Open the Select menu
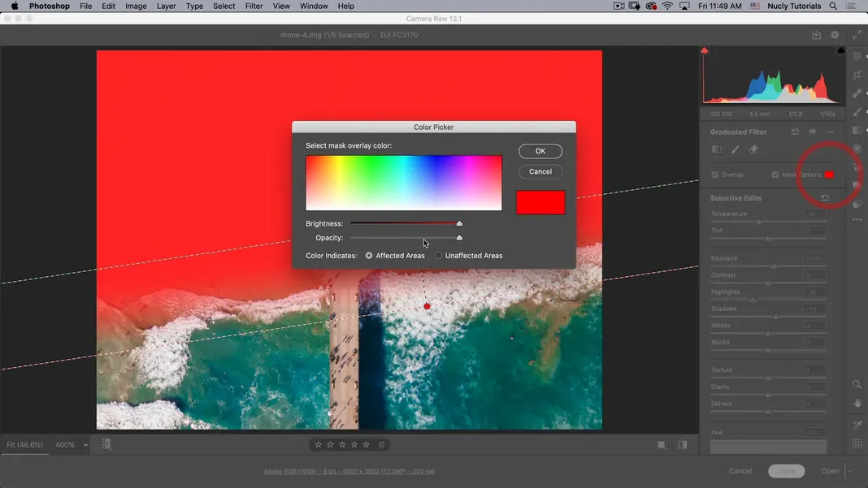This screenshot has height=488, width=868. pyautogui.click(x=224, y=6)
